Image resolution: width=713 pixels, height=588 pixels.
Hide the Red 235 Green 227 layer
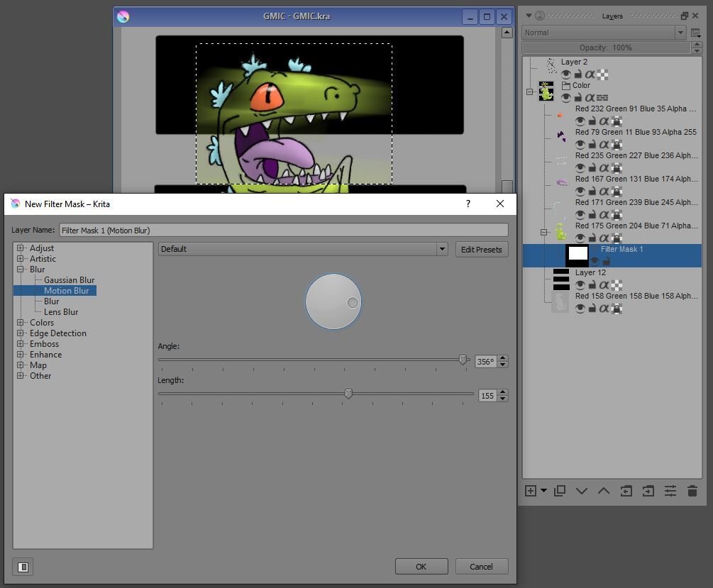[580, 168]
